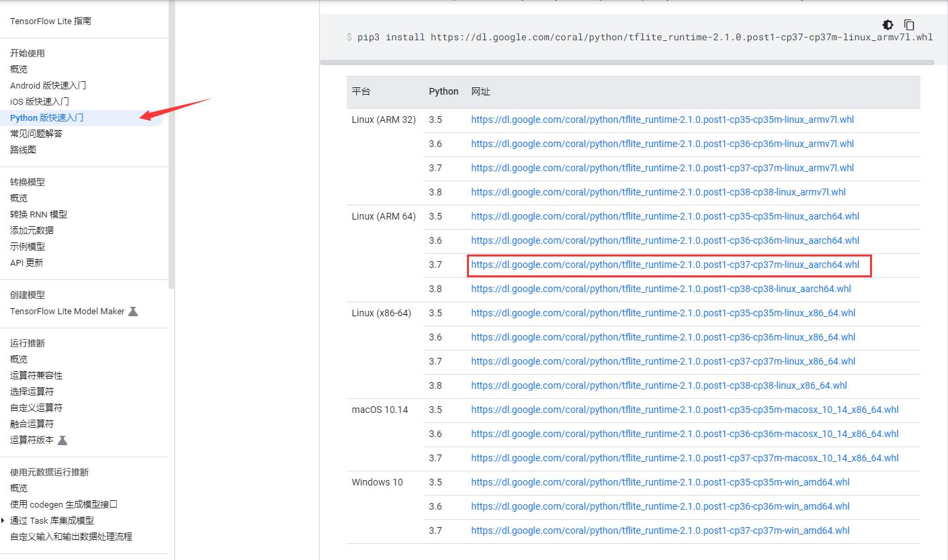This screenshot has height=560, width=948.
Task: Click the sidebar's vertical scrollbar
Action: tap(171, 144)
